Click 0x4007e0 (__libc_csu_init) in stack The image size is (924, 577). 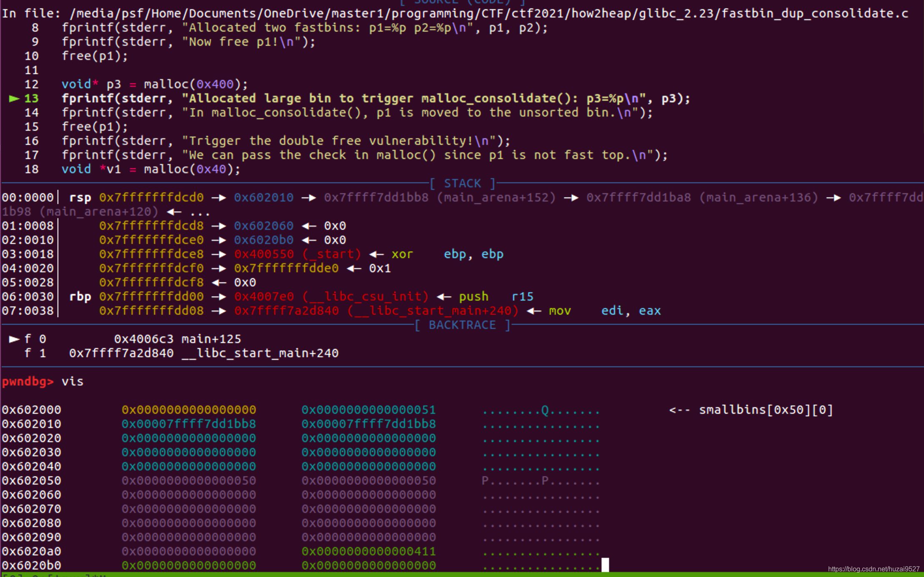pyautogui.click(x=331, y=297)
